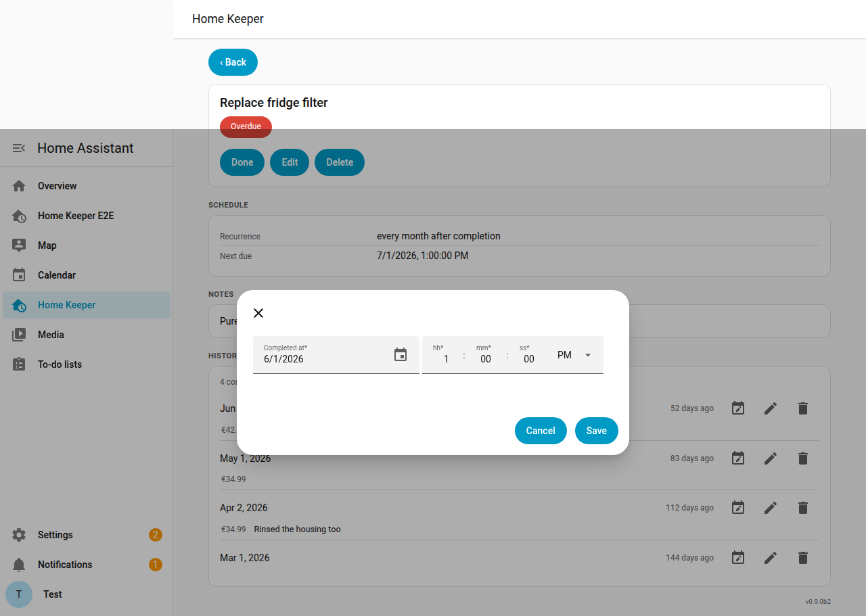Click the '144 days ago' label
Screen dimensions: 866x616
[689, 558]
